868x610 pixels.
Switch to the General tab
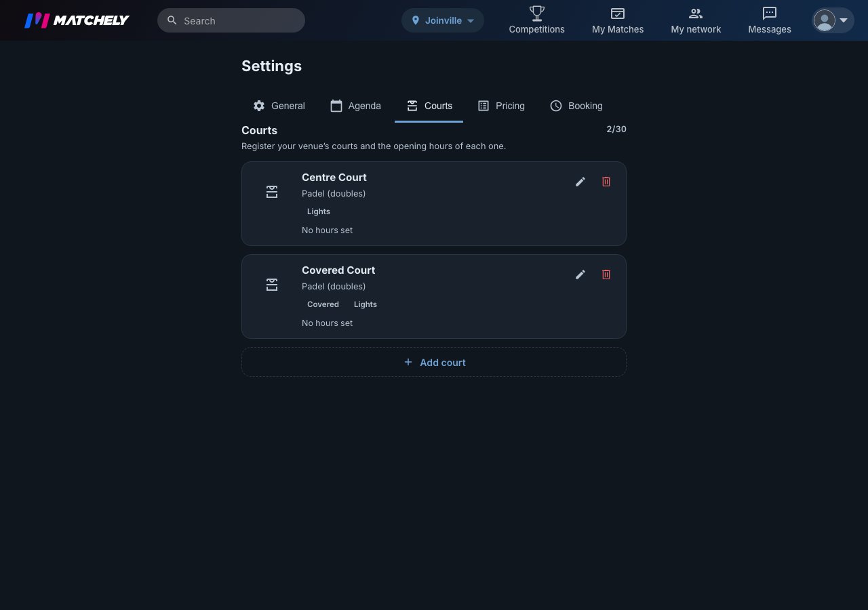(279, 106)
